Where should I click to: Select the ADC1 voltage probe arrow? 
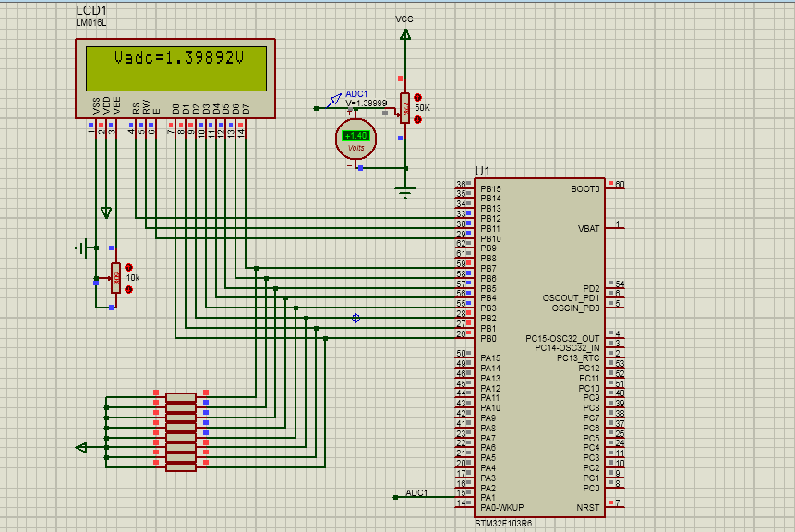point(333,101)
